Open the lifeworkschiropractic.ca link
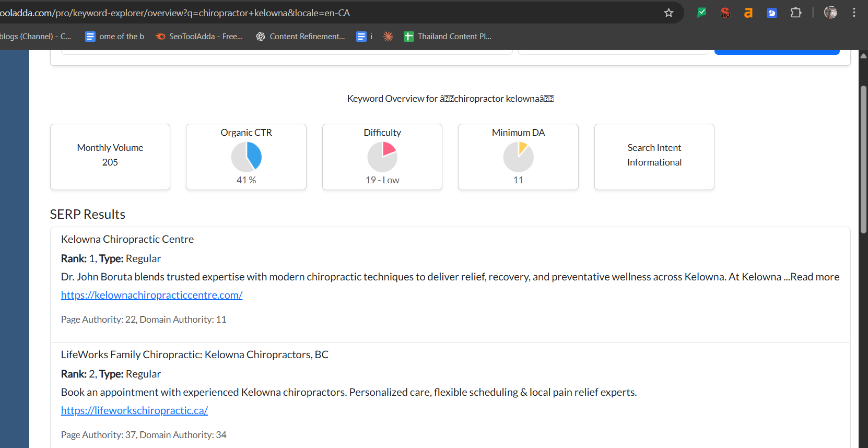 [134, 410]
